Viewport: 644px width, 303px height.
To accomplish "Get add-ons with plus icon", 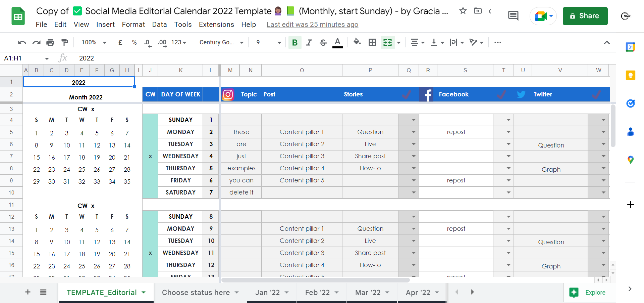I will [631, 205].
